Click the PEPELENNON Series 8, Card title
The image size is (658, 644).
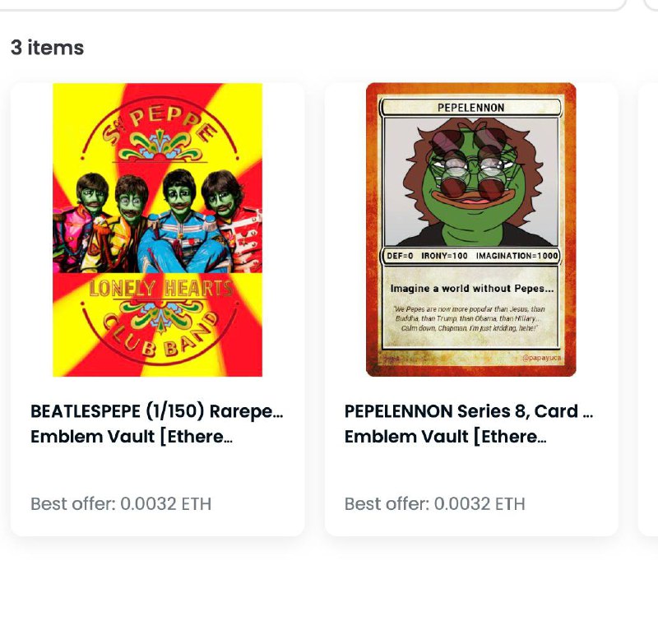tap(469, 411)
